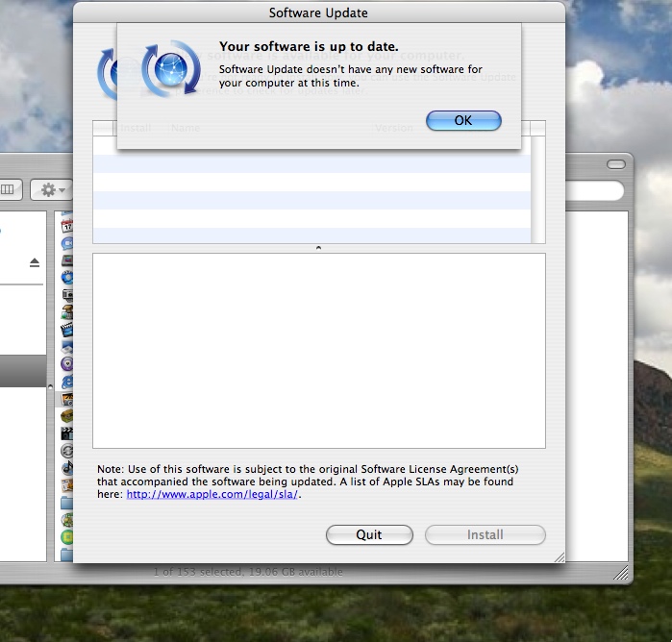This screenshot has width=672, height=642.
Task: Click the Finder search field
Action: coord(594,190)
